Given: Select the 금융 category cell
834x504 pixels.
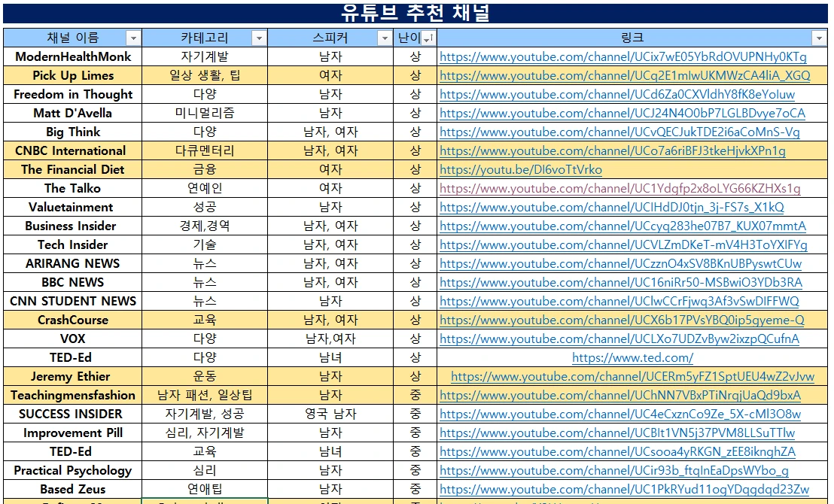Looking at the screenshot, I should coord(205,169).
